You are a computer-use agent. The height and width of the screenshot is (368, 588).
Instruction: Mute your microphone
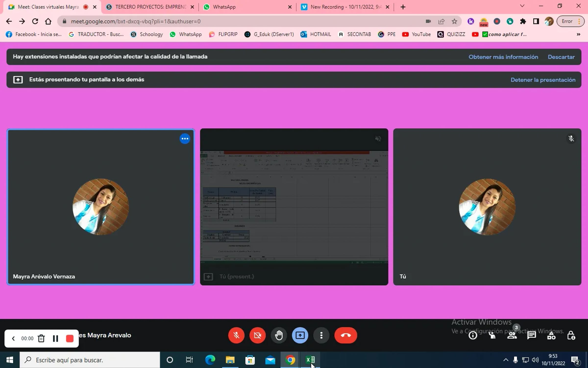pos(236,335)
